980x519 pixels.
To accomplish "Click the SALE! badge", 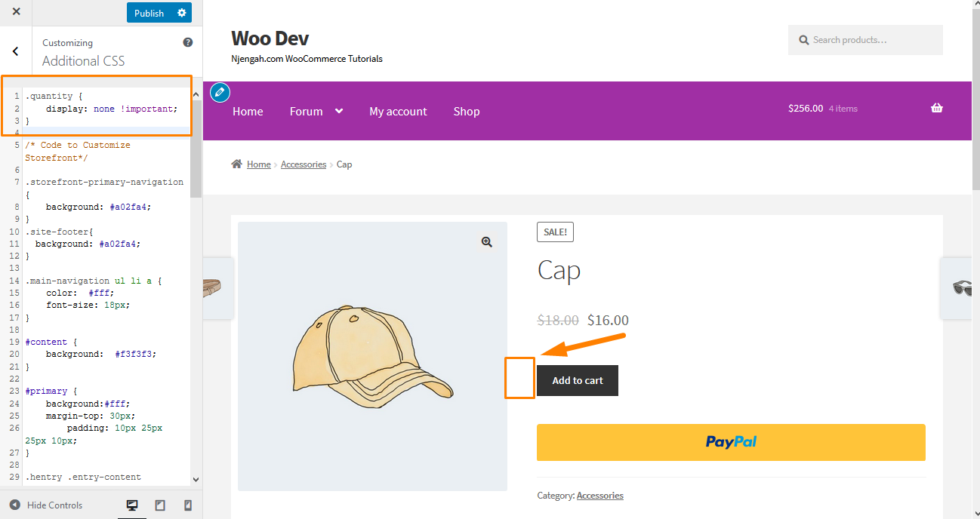I will pyautogui.click(x=555, y=232).
